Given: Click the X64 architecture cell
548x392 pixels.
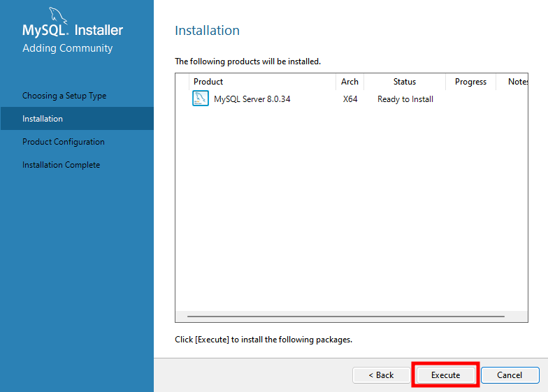Looking at the screenshot, I should pos(349,99).
